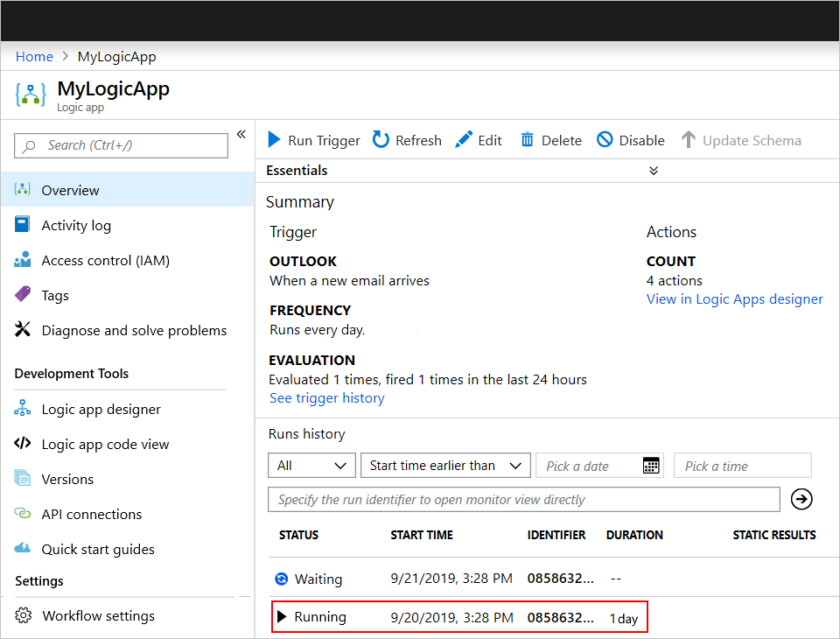The width and height of the screenshot is (840, 639).
Task: Click the run identifier input field
Action: coord(524,499)
